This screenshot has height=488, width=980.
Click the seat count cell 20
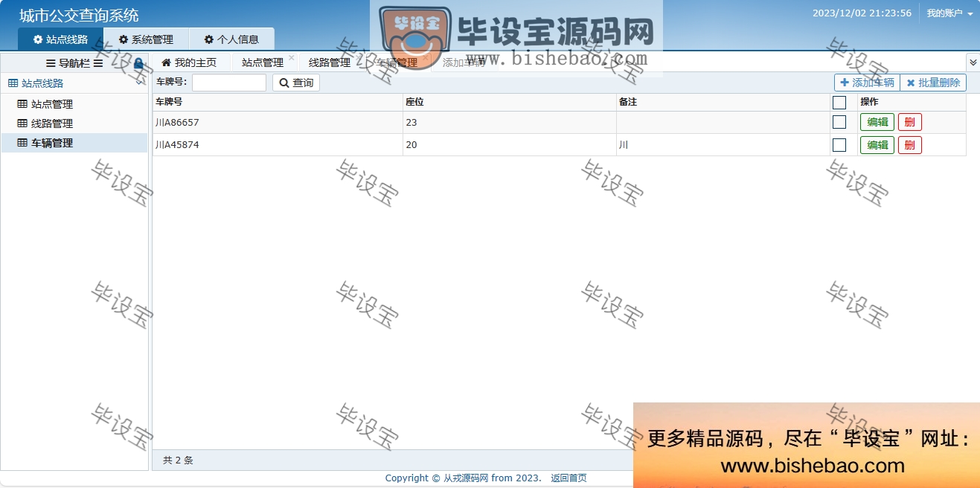click(510, 145)
